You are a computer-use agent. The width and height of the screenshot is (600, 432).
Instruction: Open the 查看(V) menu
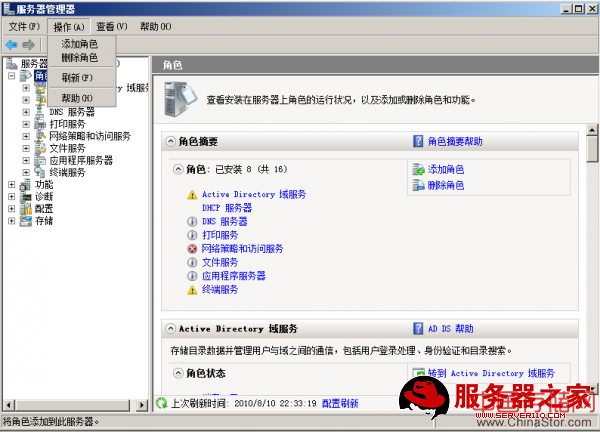[111, 26]
